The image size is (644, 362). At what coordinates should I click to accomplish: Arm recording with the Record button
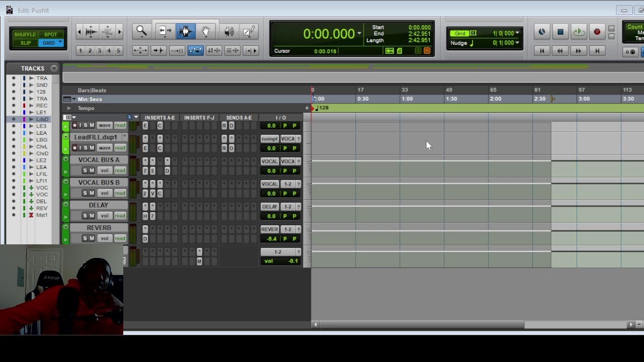(x=597, y=32)
